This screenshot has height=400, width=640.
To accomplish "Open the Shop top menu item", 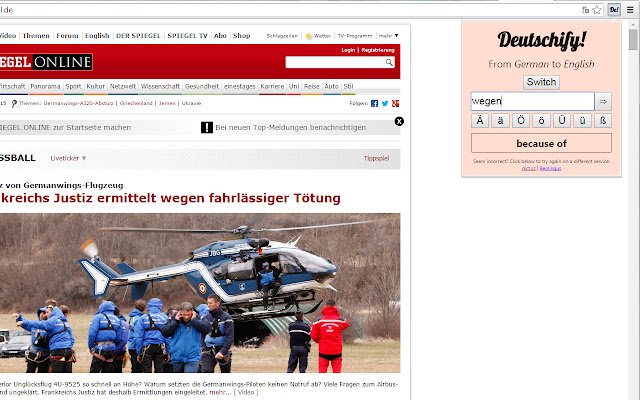I will coord(242,36).
